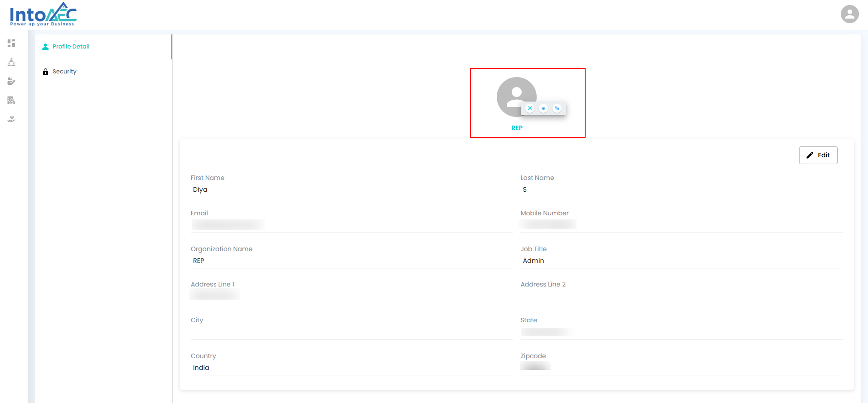Image resolution: width=868 pixels, height=403 pixels.
Task: Click the Job Title field showing Admin
Action: pos(682,261)
